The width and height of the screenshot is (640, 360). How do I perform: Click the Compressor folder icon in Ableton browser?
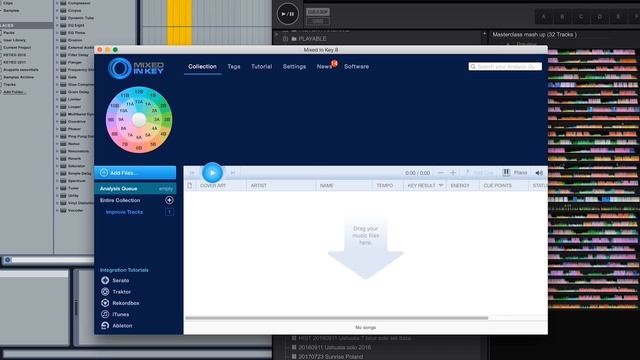click(x=63, y=3)
